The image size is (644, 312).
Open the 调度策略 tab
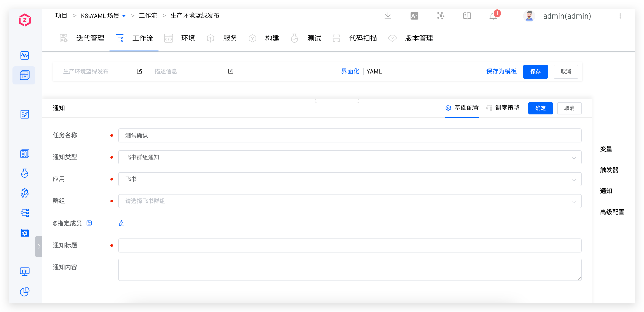coord(507,108)
